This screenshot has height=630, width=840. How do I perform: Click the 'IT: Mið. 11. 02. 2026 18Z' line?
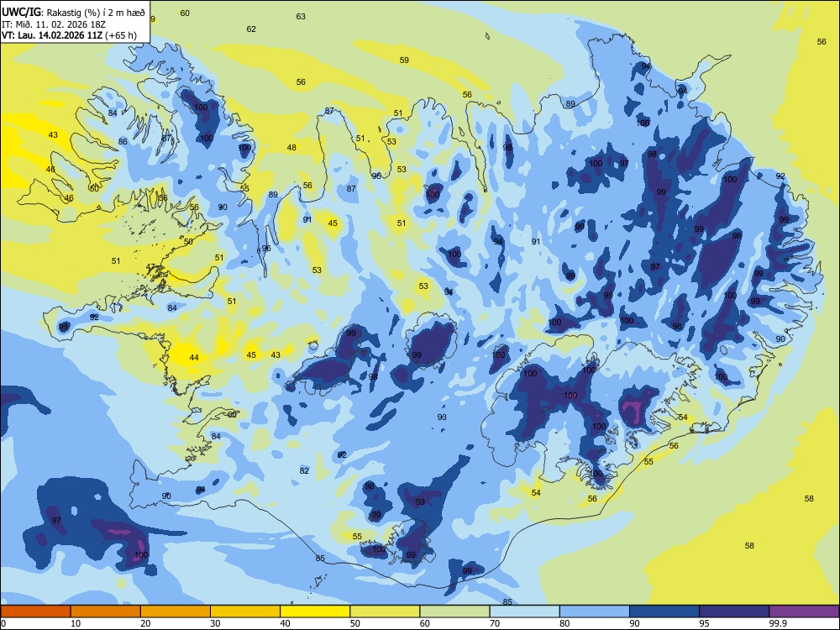54,24
